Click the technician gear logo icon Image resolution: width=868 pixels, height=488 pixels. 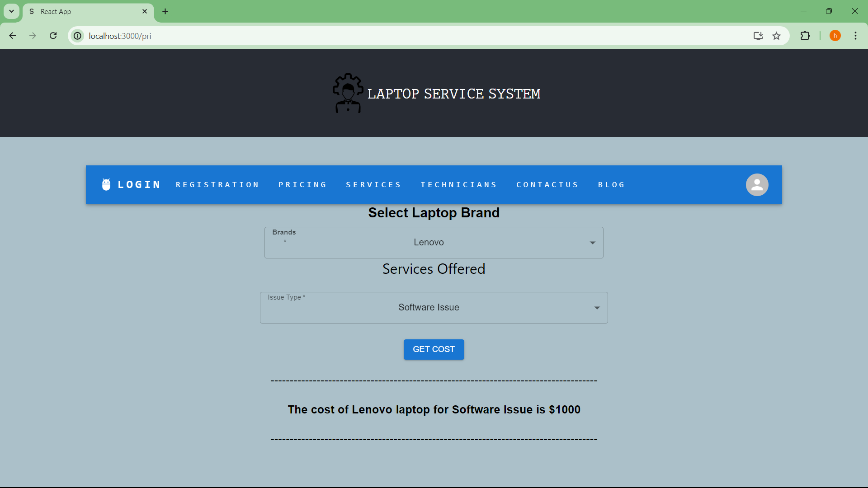click(348, 93)
